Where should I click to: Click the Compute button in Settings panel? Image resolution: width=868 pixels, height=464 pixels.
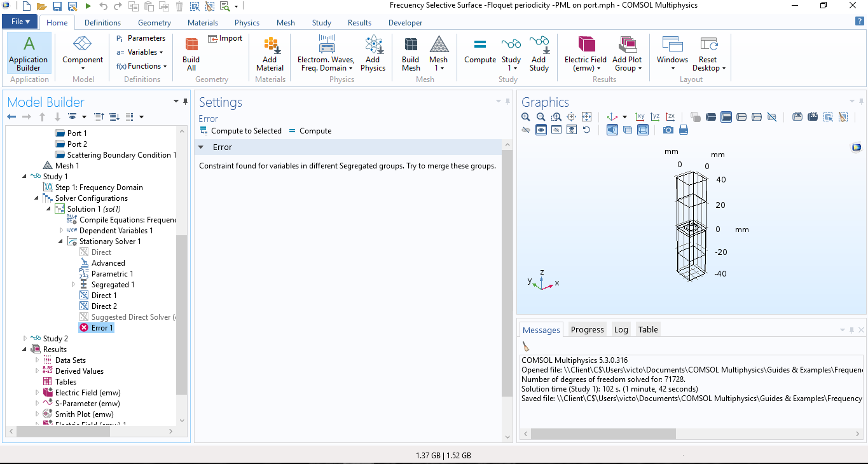pyautogui.click(x=310, y=131)
